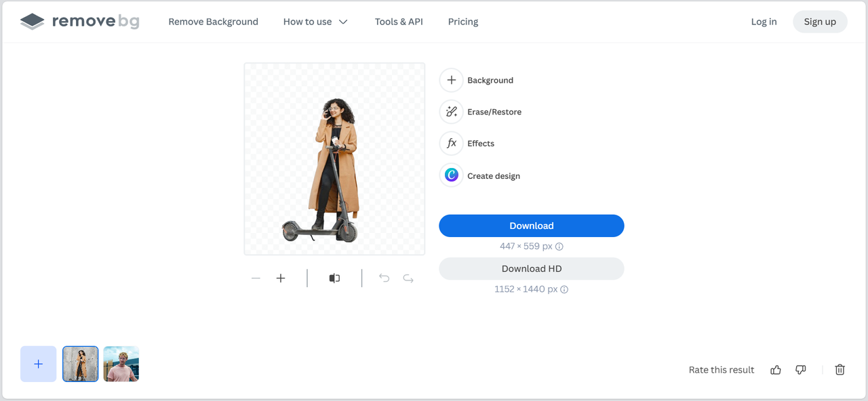The image size is (868, 401).
Task: Expand the How to use menu
Action: point(315,22)
